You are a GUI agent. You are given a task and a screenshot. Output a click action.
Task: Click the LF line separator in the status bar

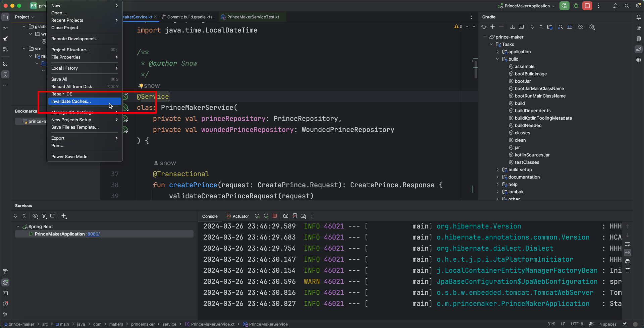(x=563, y=324)
